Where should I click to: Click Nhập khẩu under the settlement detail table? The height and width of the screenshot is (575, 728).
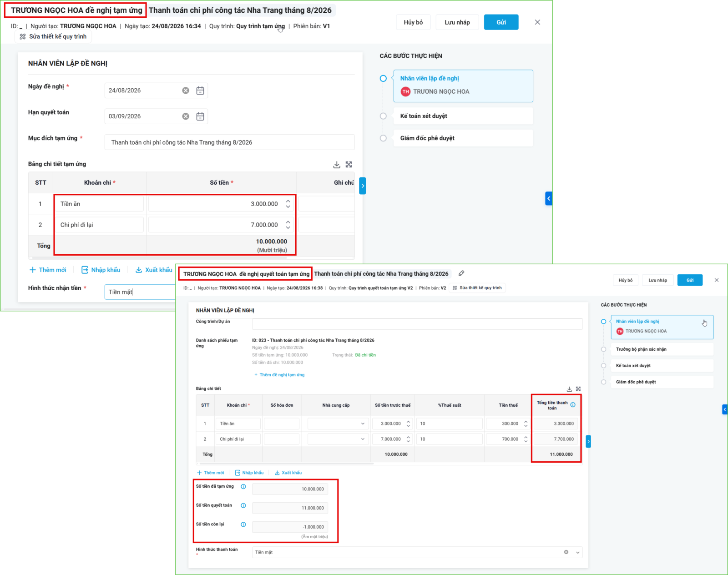click(249, 473)
